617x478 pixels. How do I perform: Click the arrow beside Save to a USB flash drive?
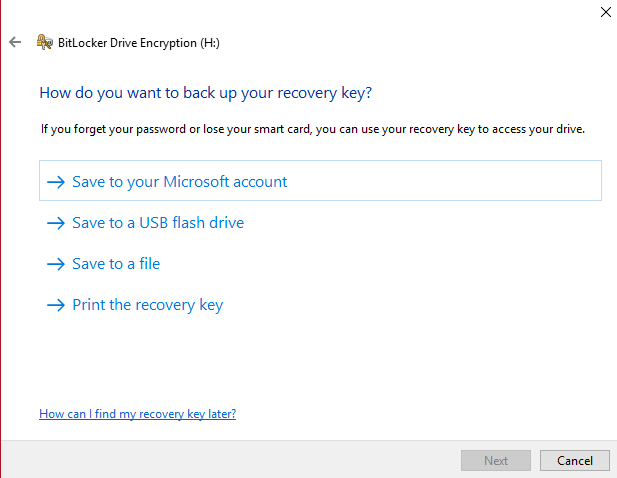(x=56, y=223)
